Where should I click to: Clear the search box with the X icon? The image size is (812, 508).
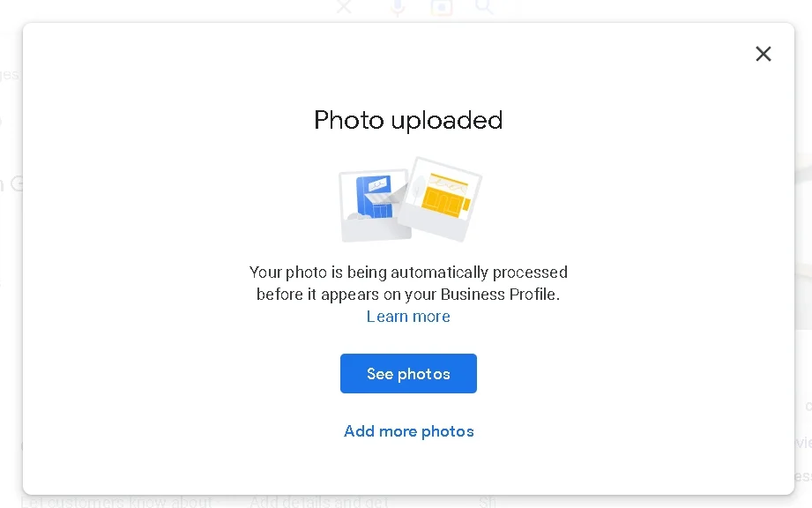point(343,8)
